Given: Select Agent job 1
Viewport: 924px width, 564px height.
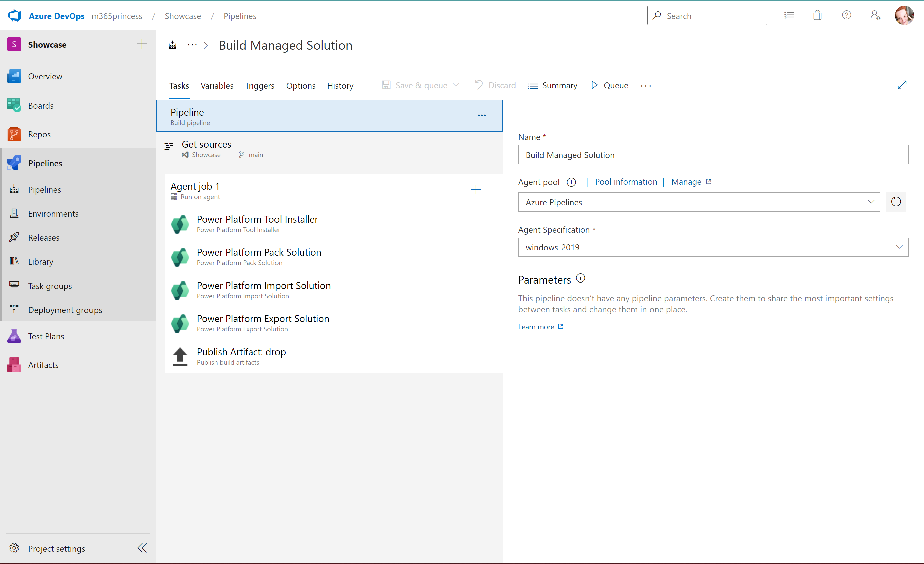Looking at the screenshot, I should pyautogui.click(x=334, y=190).
